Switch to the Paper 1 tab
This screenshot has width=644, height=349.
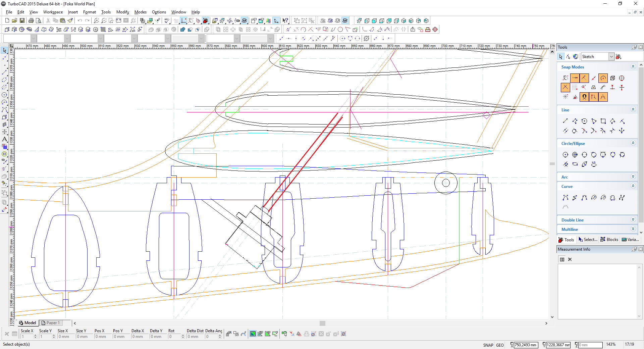tap(51, 323)
